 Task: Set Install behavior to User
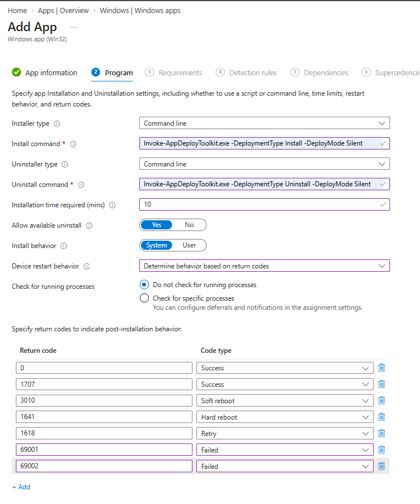(189, 245)
